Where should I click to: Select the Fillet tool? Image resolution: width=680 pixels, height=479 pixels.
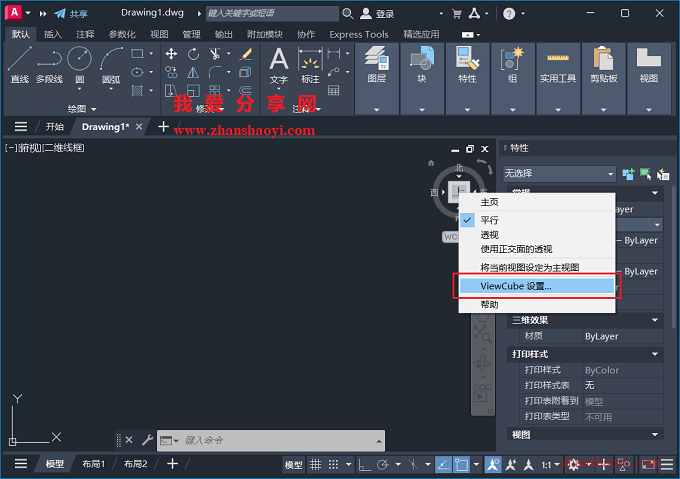215,72
